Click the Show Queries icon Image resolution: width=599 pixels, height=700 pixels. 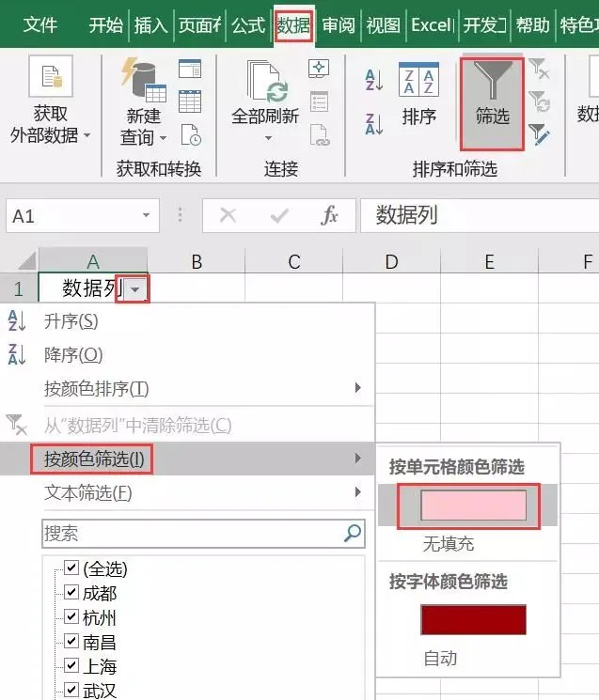(x=190, y=69)
